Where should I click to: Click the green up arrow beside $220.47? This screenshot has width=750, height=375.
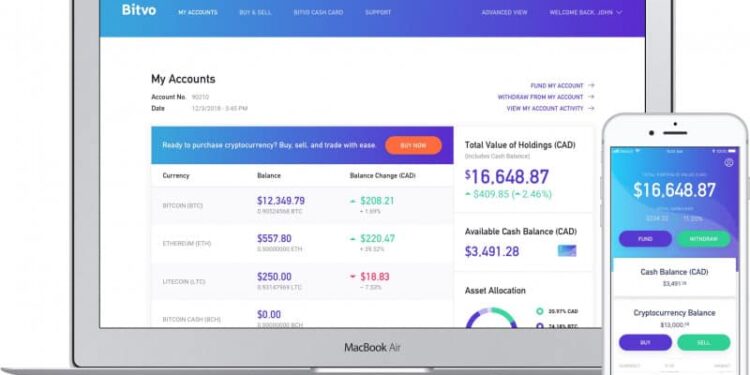click(x=353, y=239)
